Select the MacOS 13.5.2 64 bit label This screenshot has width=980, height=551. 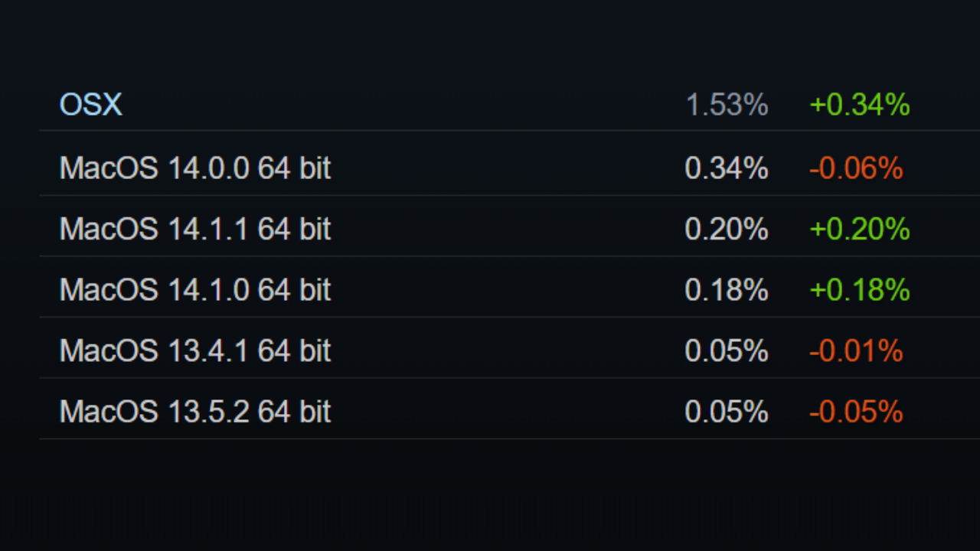pos(195,412)
